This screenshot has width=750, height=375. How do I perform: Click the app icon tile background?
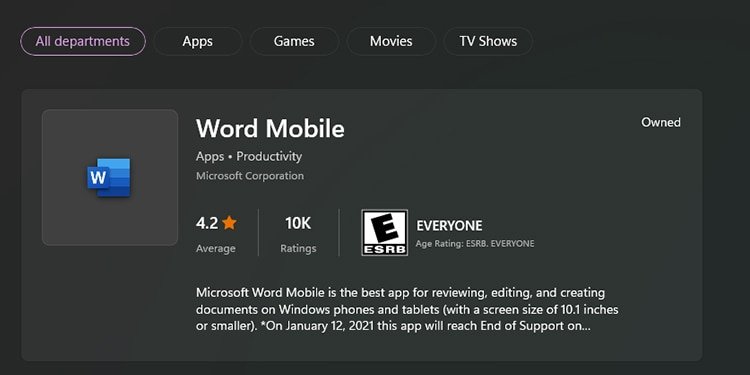point(110,177)
